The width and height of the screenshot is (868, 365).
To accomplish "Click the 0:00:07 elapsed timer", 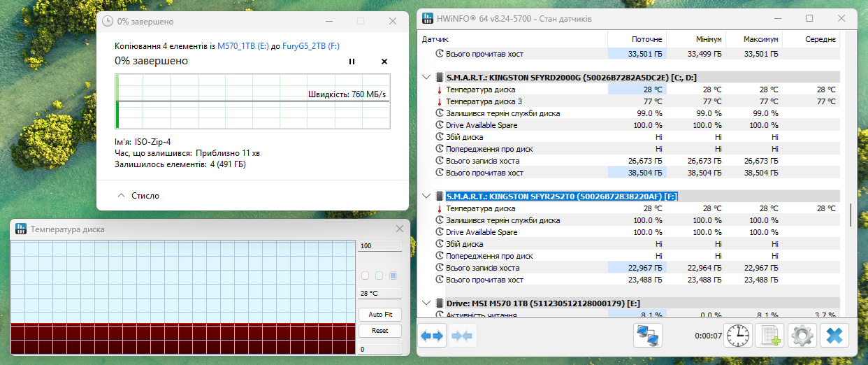I will [708, 336].
